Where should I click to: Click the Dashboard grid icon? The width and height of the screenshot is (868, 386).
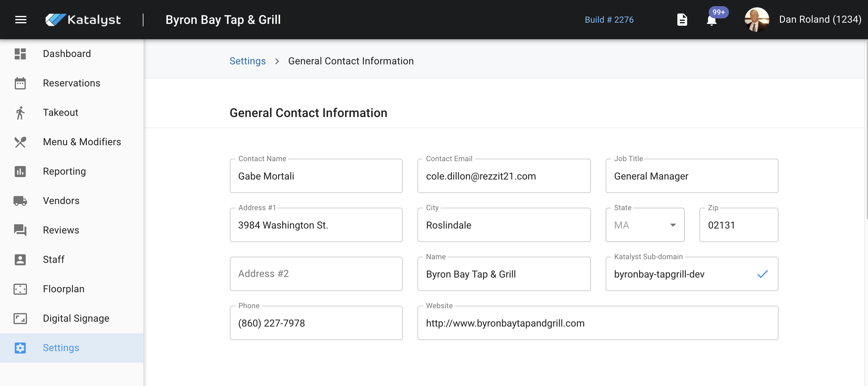coord(20,54)
